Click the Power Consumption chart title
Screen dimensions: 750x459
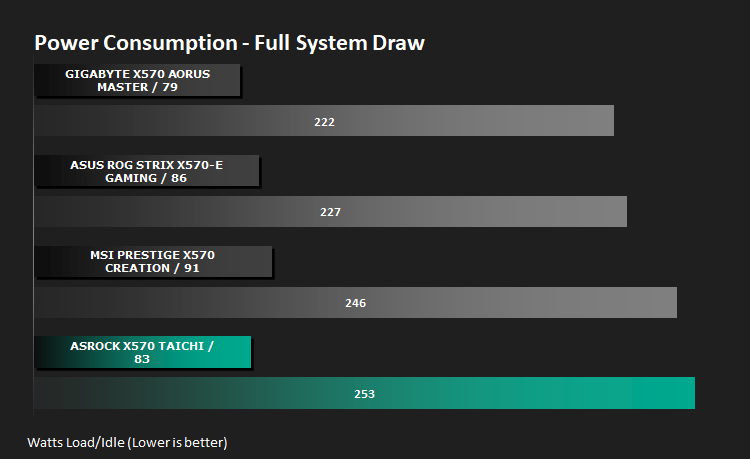point(229,43)
